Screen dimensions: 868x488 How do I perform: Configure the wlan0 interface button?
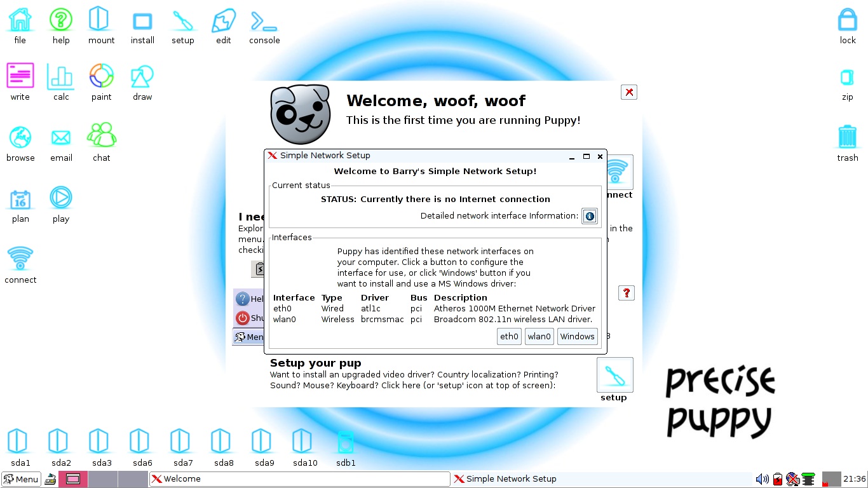[x=539, y=337]
